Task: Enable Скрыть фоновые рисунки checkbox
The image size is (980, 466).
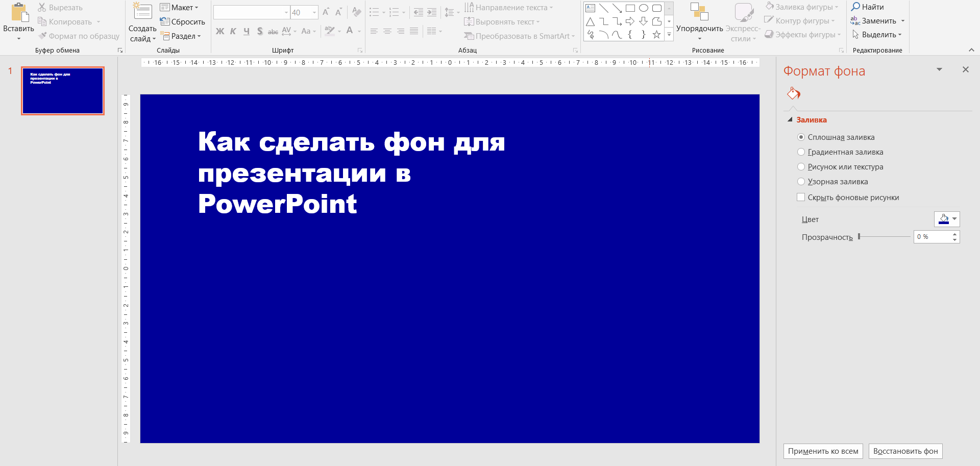Action: [x=801, y=197]
